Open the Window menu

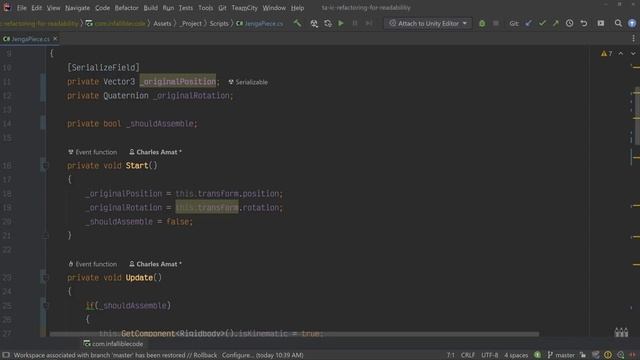[274, 8]
